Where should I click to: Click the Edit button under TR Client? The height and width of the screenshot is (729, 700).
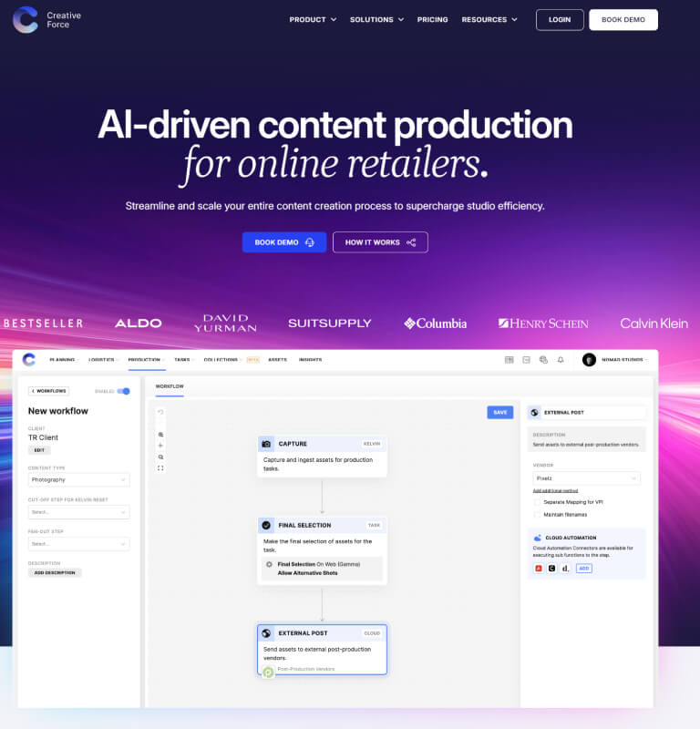[x=39, y=450]
